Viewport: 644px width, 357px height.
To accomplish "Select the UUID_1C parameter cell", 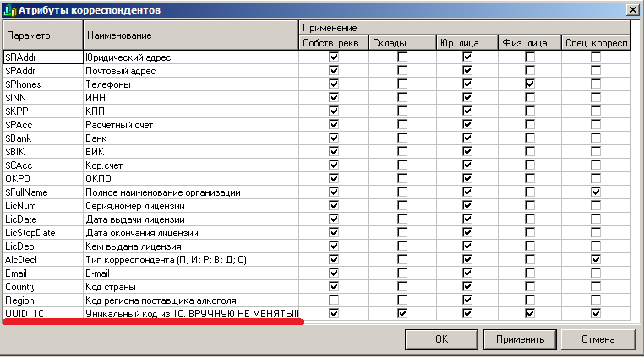I will [x=41, y=314].
